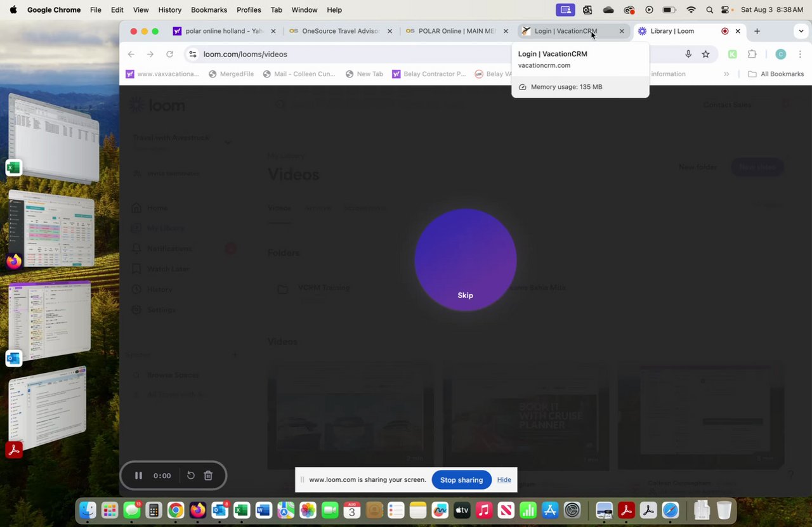
Task: Open Messages from the Dock
Action: (132, 510)
